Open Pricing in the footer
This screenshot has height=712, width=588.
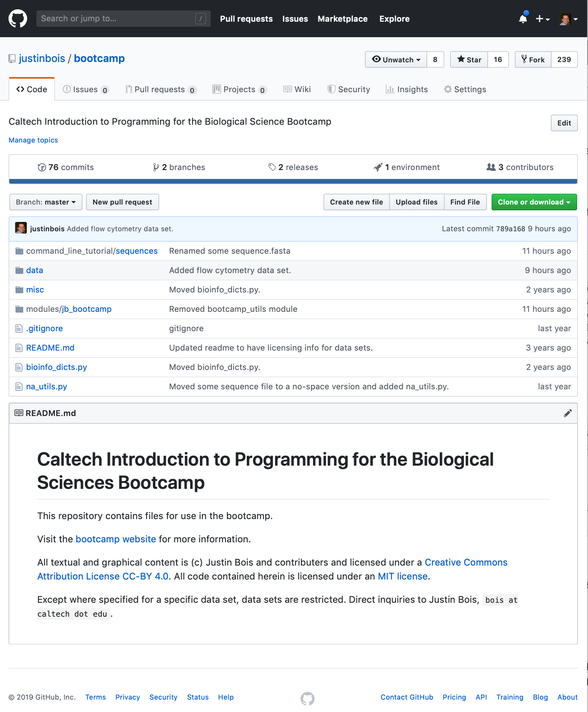[454, 697]
